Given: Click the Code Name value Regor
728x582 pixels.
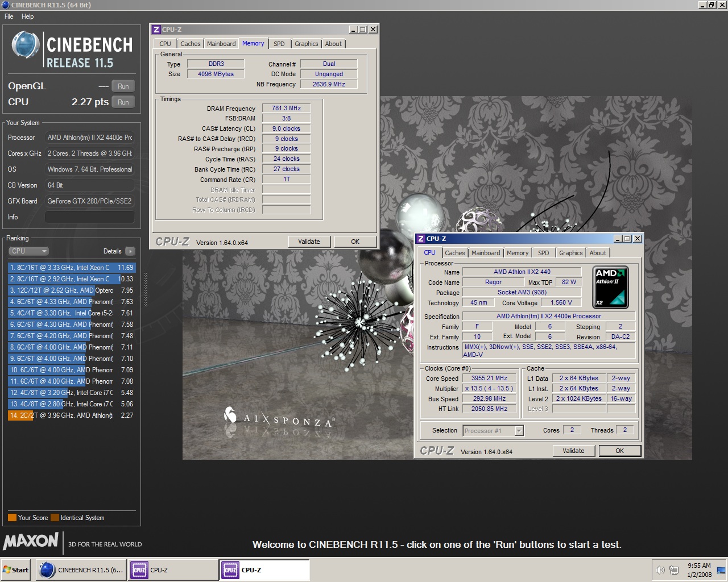Looking at the screenshot, I should pos(493,282).
